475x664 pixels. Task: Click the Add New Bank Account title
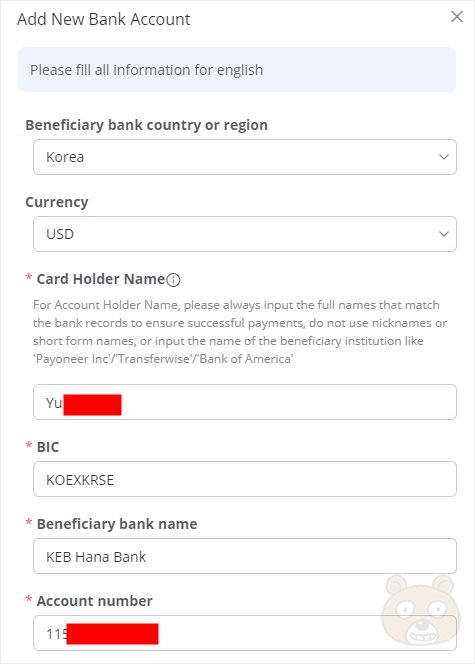tap(104, 19)
